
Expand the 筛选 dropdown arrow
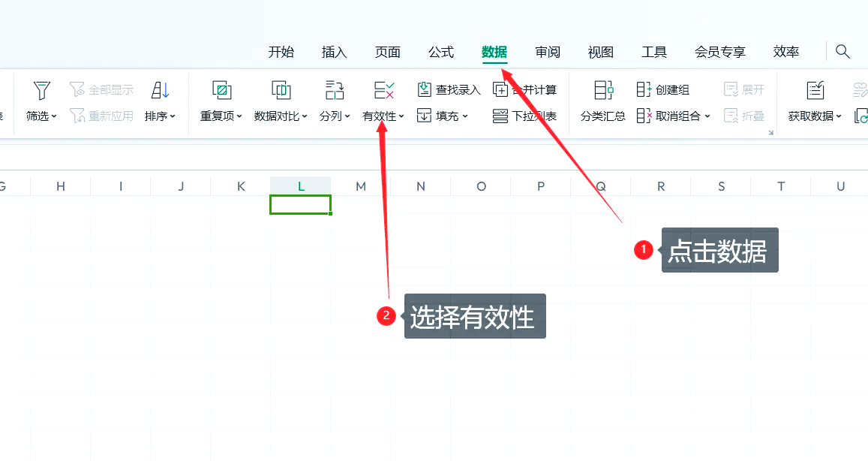(x=54, y=116)
